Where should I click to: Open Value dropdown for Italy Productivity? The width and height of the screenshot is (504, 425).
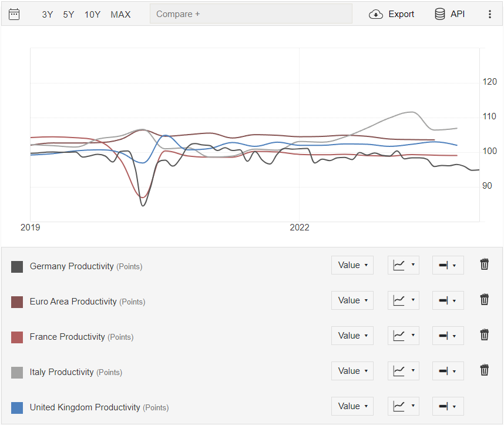[352, 371]
